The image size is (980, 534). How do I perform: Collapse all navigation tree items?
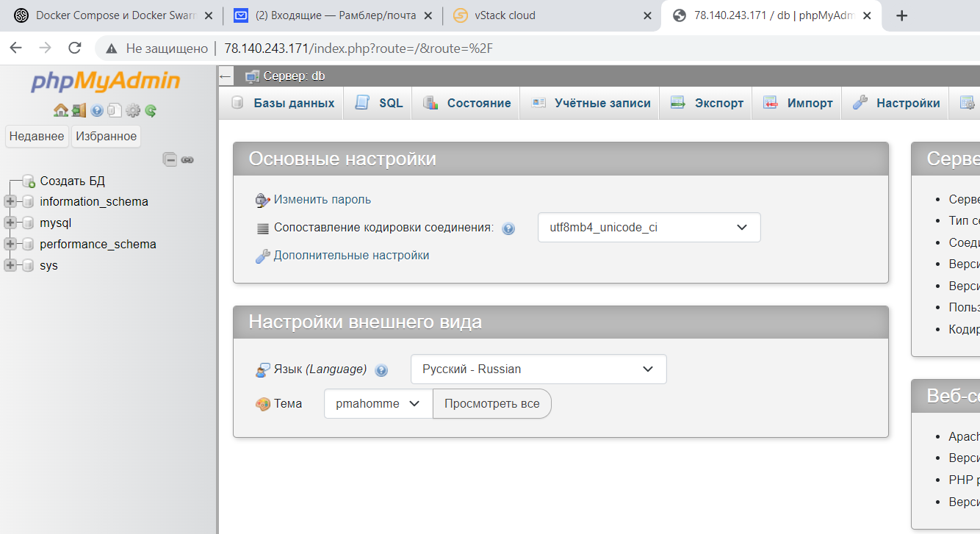[x=170, y=159]
